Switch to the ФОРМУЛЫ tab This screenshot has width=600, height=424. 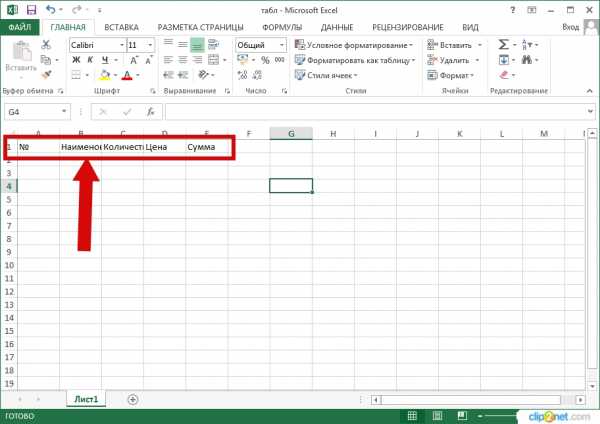point(282,27)
